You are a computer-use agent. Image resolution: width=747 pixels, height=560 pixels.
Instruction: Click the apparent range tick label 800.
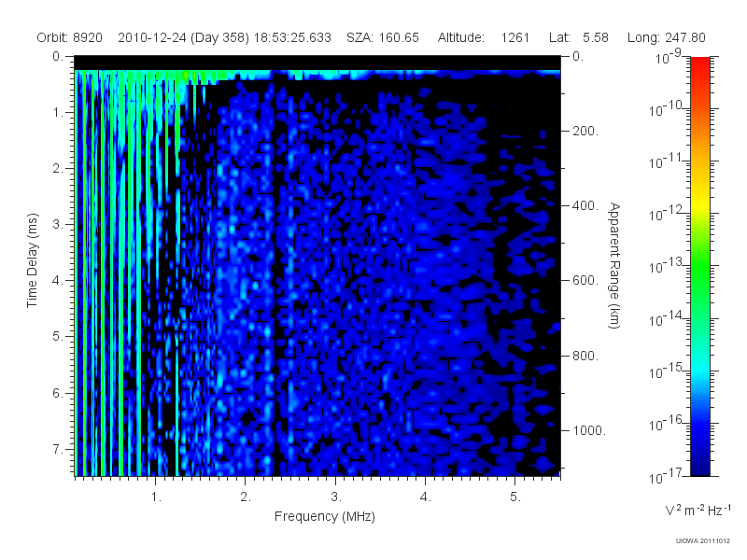tap(585, 356)
